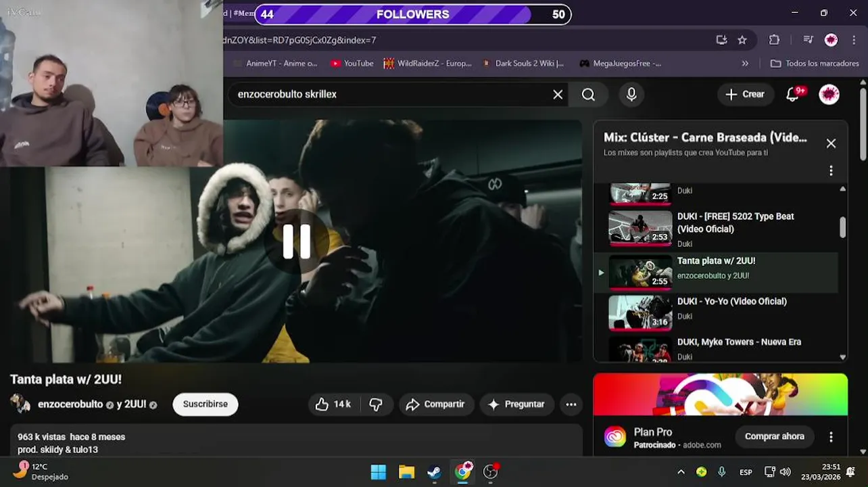Open the weather widget showing 12°C
The height and width of the screenshot is (487, 868).
(42, 471)
